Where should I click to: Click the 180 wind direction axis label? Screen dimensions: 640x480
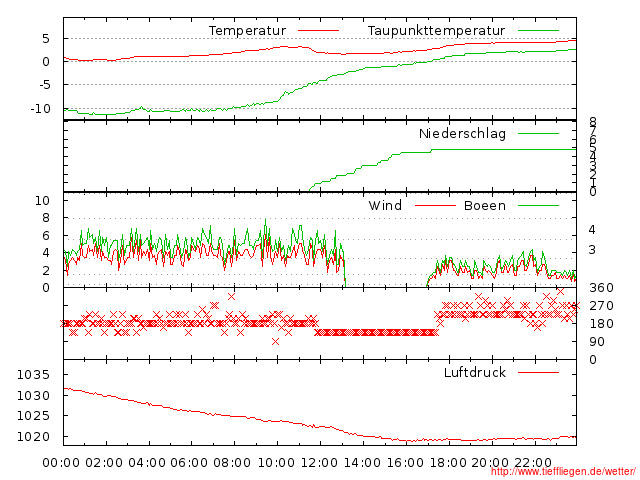coord(601,324)
